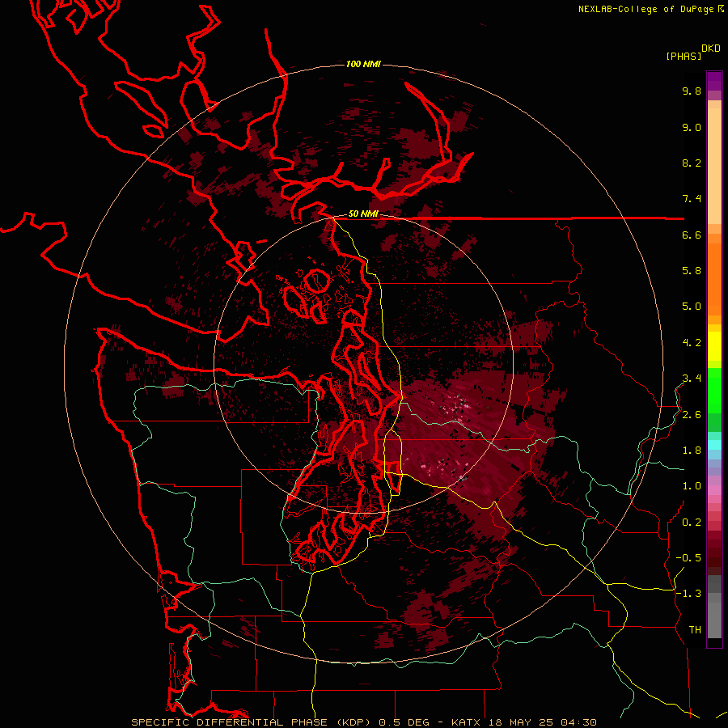Click the 6.6 value on the legend
The height and width of the screenshot is (728, 728).
692,235
